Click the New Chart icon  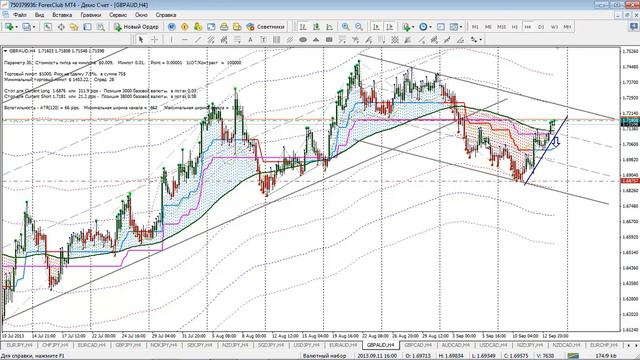coord(8,27)
